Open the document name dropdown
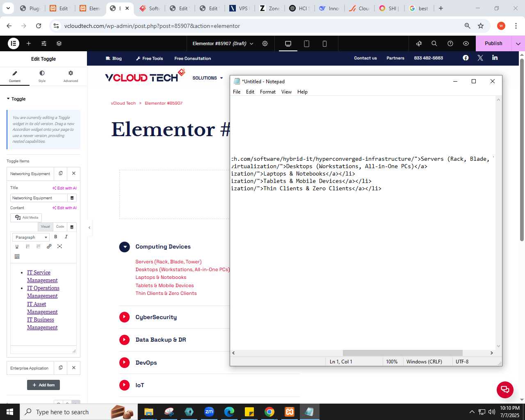Viewport: 525px width, 420px height. [223, 43]
